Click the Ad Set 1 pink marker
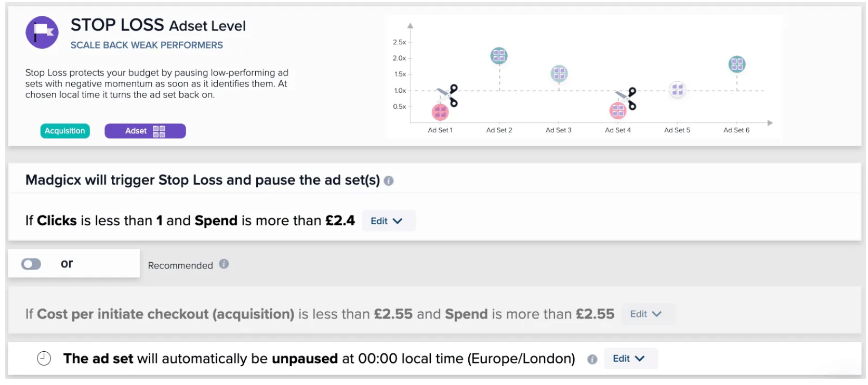Screen dimensions: 868x385 440,112
